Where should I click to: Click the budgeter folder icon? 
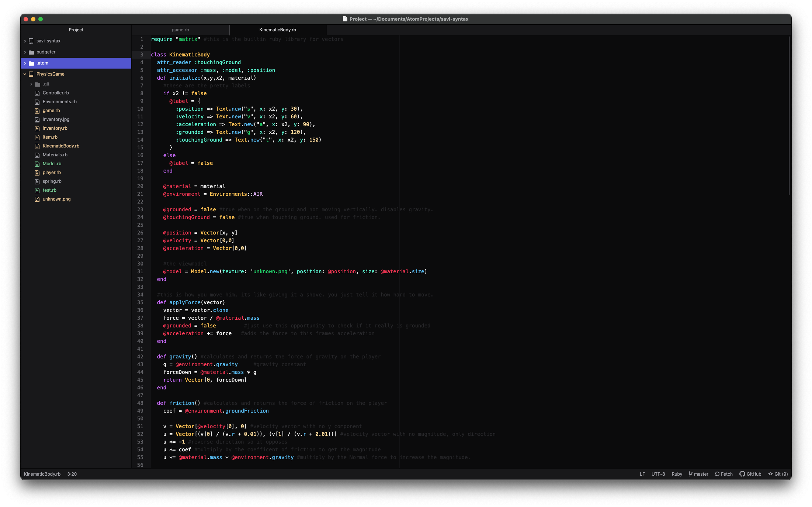coord(31,52)
